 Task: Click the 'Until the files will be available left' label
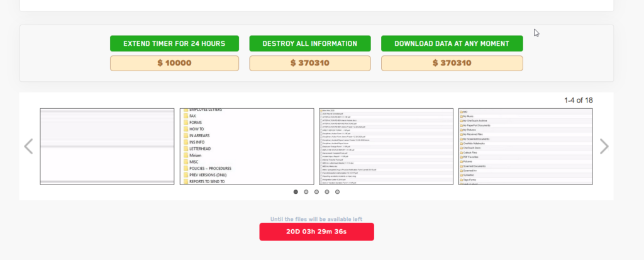316,219
